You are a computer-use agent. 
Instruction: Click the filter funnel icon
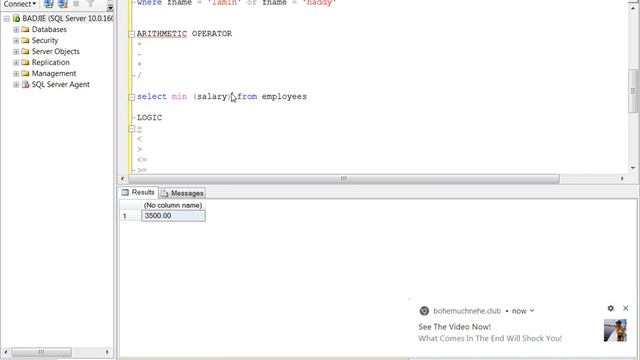[x=90, y=4]
